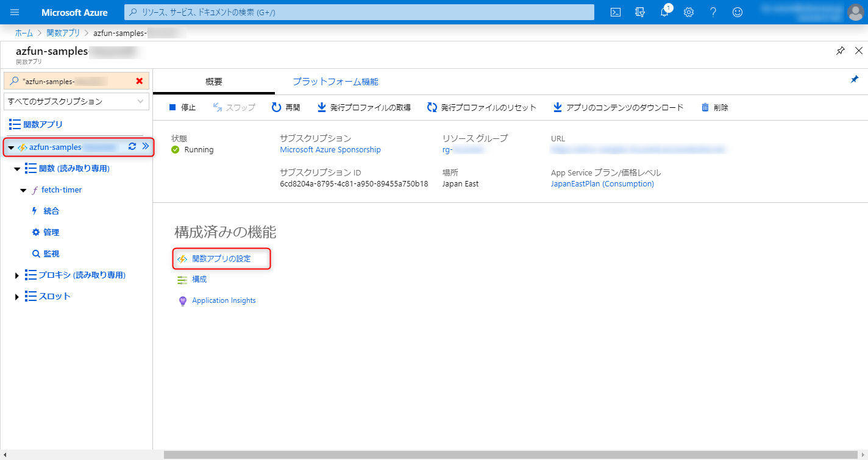This screenshot has height=460, width=868.
Task: Open the user account avatar
Action: (x=856, y=12)
